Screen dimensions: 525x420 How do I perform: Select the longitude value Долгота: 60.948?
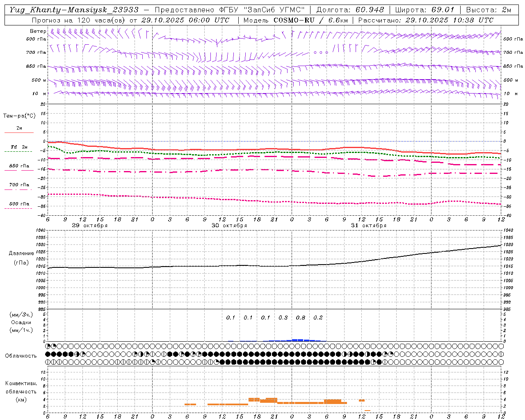point(350,10)
